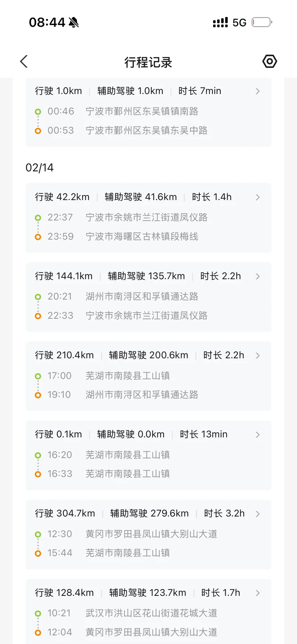The width and height of the screenshot is (297, 644).
Task: Tap the cellular signal bars icon
Action: 220,23
